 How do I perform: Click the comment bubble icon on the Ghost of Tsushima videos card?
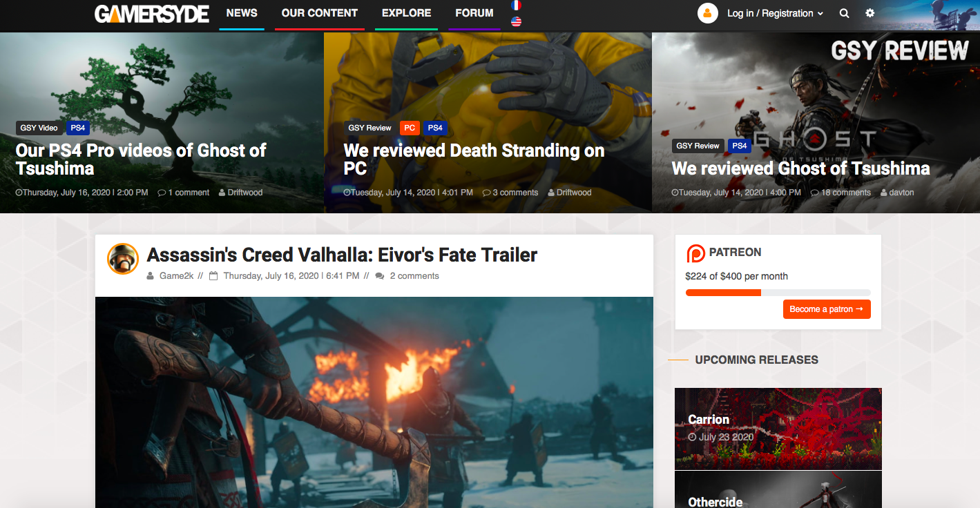click(162, 193)
